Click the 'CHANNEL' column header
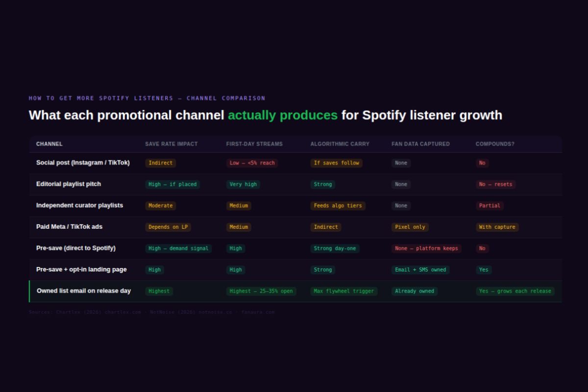Screen dimensions: 588x392 coord(49,144)
